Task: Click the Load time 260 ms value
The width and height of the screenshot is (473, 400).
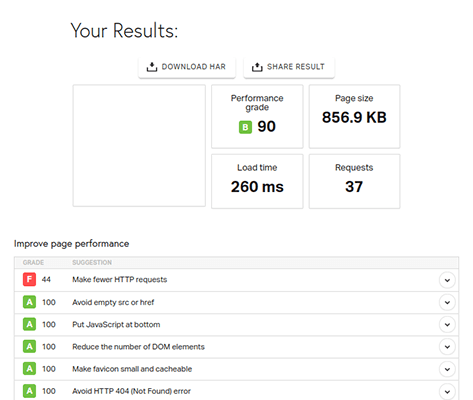Action: point(257,187)
